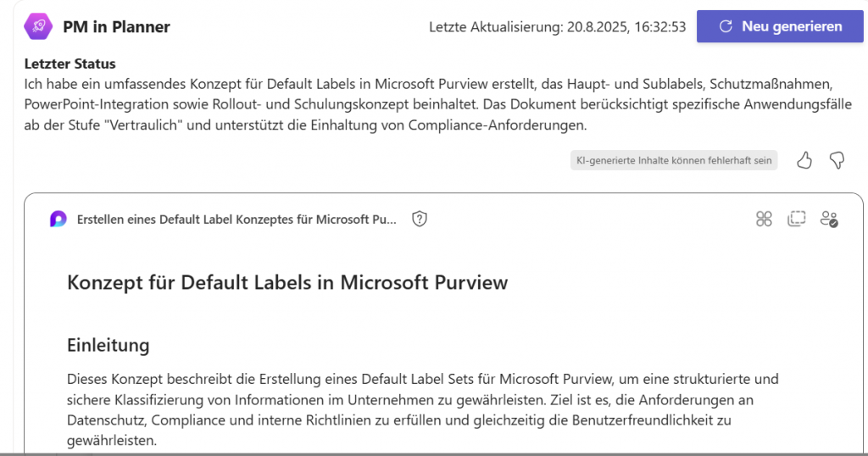Click the PM in Planner title
This screenshot has height=456, width=868.
116,27
